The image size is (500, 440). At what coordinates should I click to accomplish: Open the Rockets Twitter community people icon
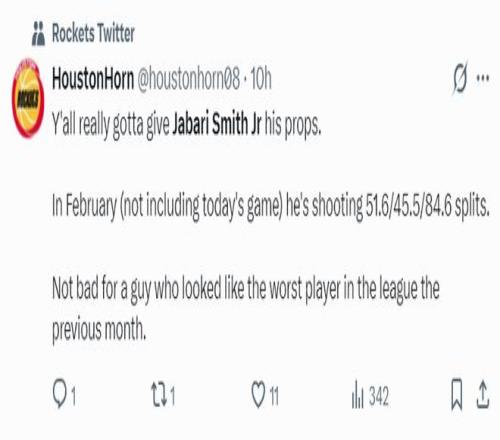(38, 33)
